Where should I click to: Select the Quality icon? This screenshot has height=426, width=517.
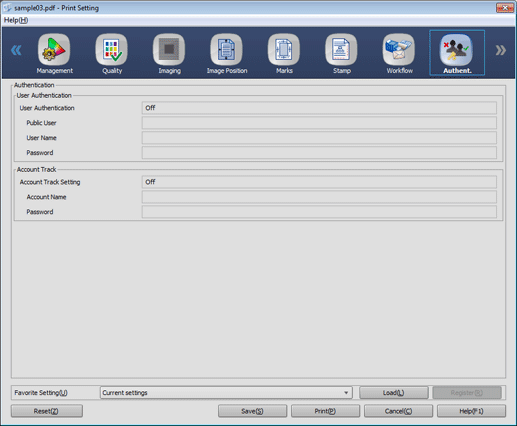(x=111, y=49)
